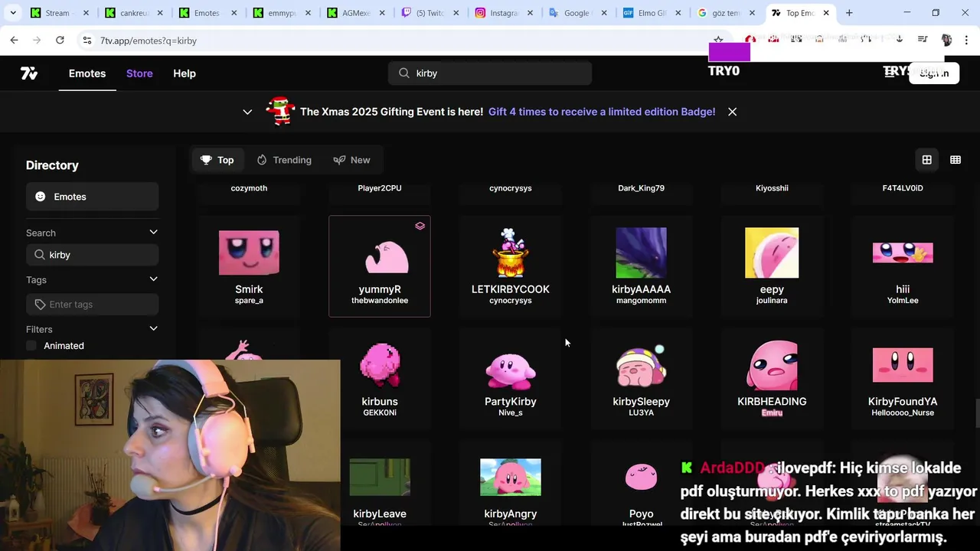Open the KirbyFoundYA emote
Image resolution: width=980 pixels, height=551 pixels.
coord(903,378)
